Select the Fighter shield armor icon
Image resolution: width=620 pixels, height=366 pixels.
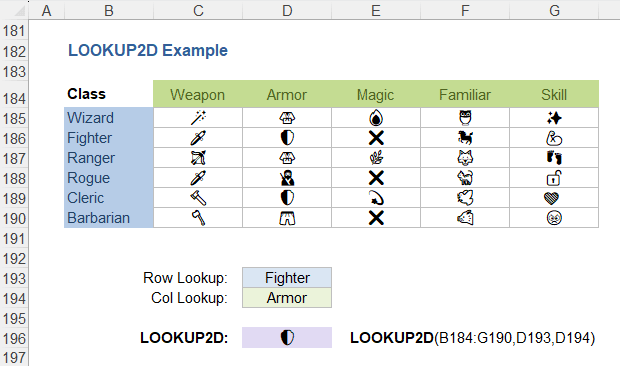pos(287,138)
